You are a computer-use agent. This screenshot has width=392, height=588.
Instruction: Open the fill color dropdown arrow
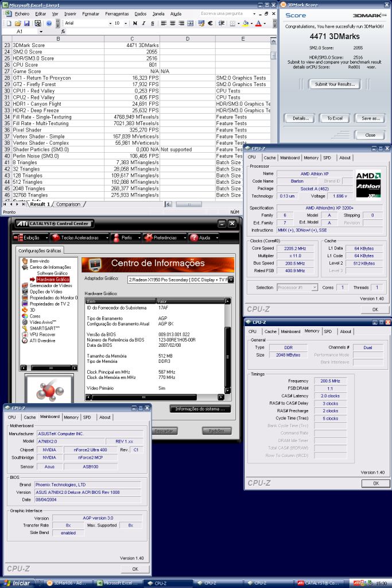tap(251, 23)
